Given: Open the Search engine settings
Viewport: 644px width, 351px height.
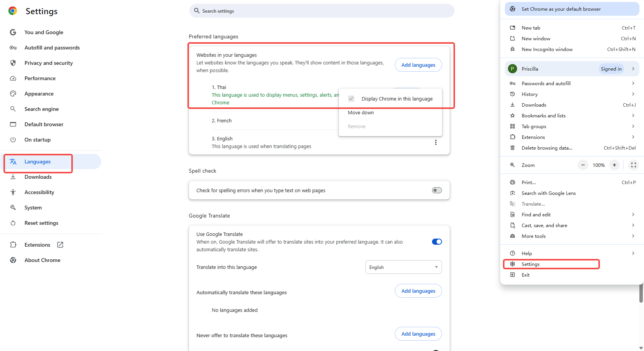Looking at the screenshot, I should pos(41,109).
